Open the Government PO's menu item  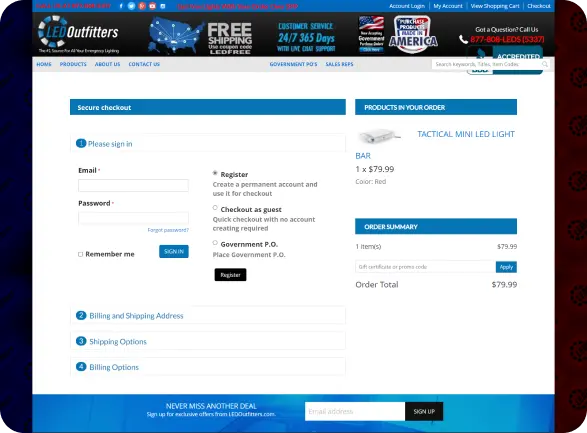pyautogui.click(x=293, y=64)
